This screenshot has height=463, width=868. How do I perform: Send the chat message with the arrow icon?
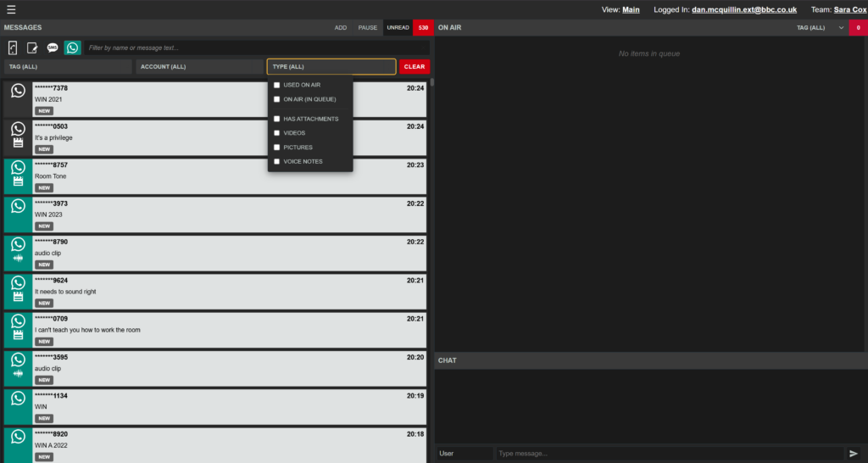point(854,454)
